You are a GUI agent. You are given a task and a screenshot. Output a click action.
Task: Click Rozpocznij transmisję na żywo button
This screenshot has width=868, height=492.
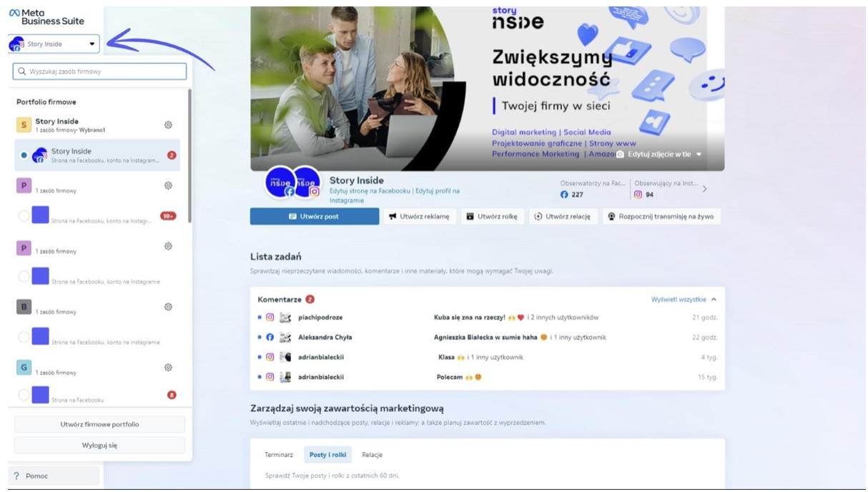pos(661,217)
